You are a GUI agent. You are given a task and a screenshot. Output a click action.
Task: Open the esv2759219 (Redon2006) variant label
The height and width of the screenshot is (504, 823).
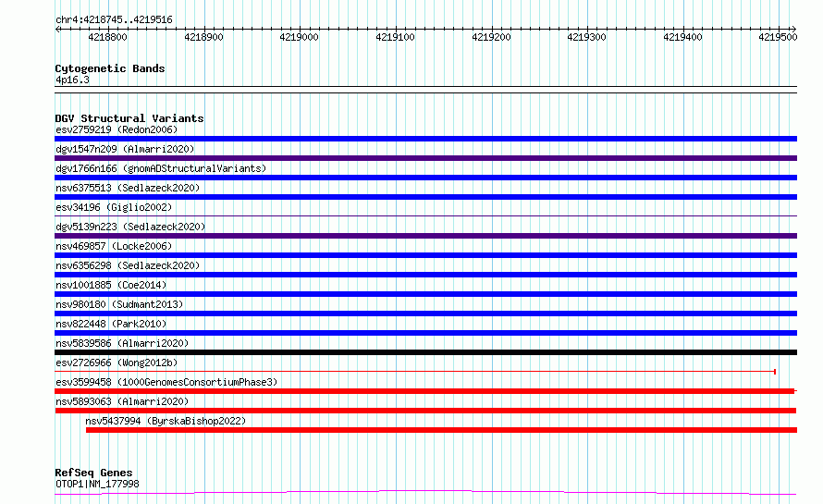point(117,129)
